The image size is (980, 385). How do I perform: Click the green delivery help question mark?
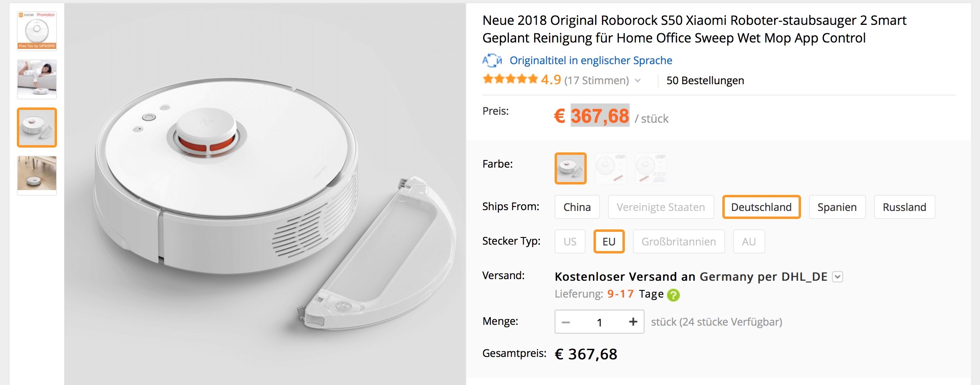click(x=673, y=295)
